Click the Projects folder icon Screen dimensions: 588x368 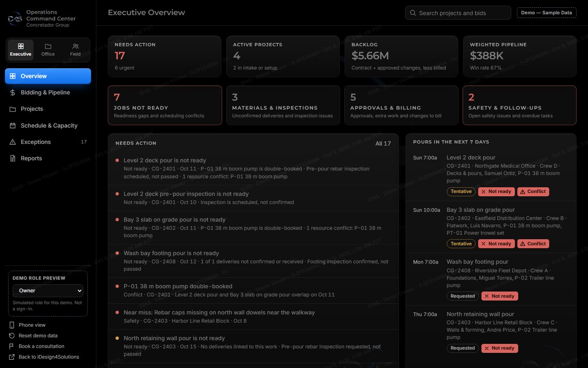point(13,109)
